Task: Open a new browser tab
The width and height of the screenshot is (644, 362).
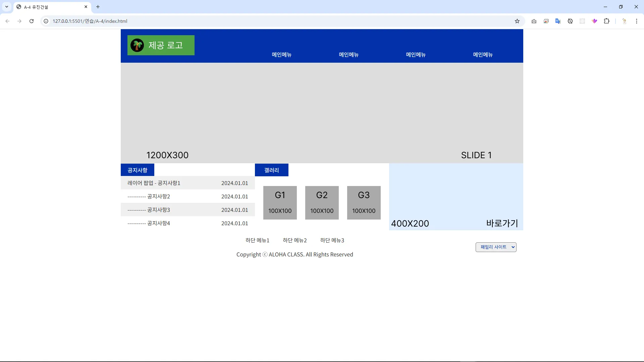Action: pos(98,7)
